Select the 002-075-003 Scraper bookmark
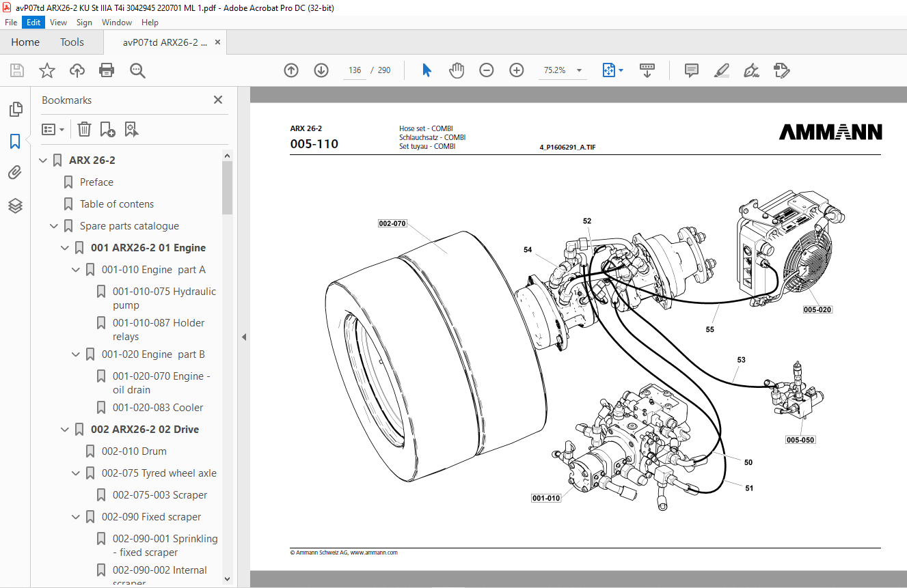Viewport: 907px width, 588px height. 160,495
